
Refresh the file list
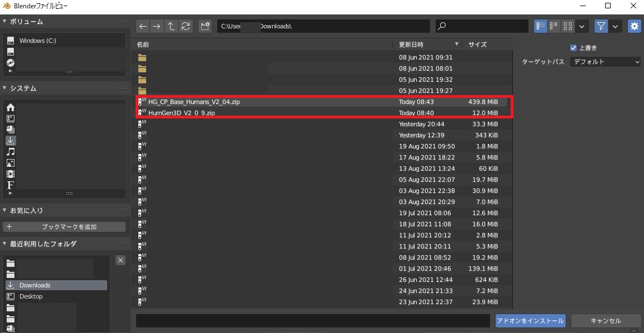[x=186, y=26]
